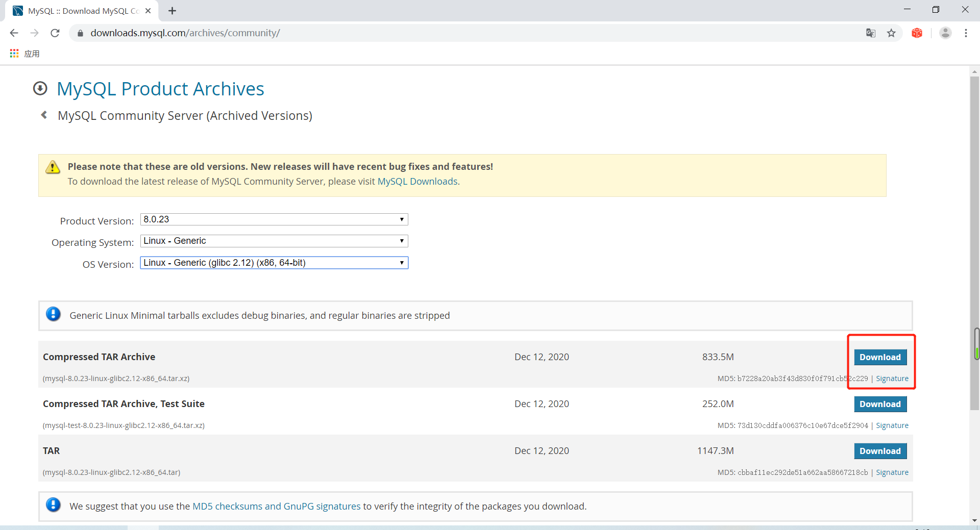Download Compressed TAR Archive Test Suite
This screenshot has height=530, width=980.
(880, 404)
